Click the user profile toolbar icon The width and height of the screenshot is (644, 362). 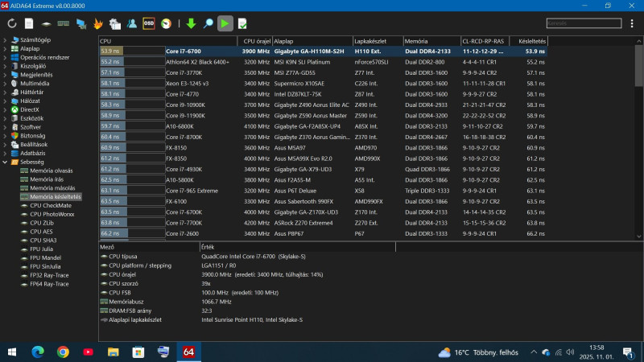pyautogui.click(x=132, y=23)
